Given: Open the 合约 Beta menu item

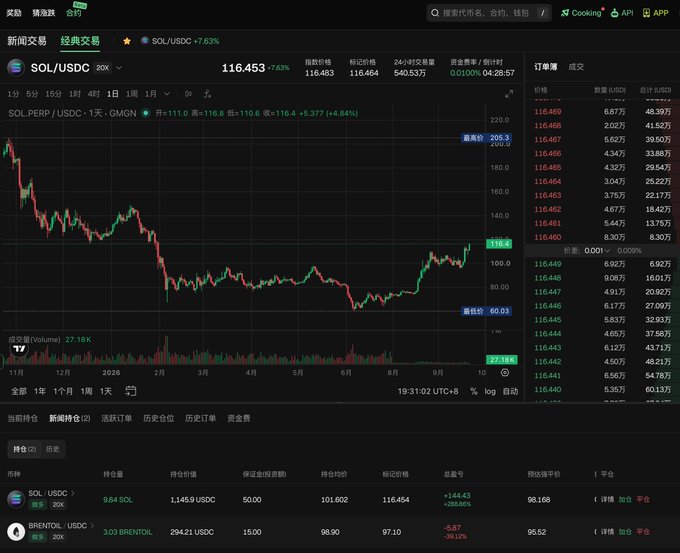Looking at the screenshot, I should coord(75,11).
